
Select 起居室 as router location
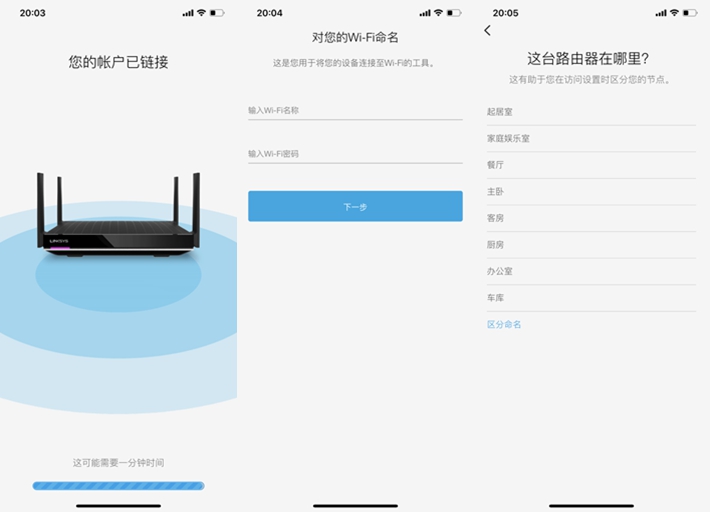[x=591, y=112]
